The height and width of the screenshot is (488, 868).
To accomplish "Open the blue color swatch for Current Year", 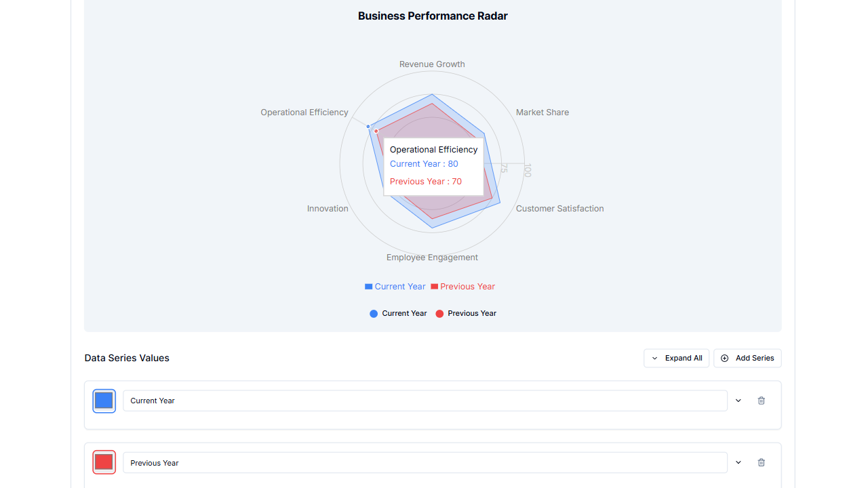I will [104, 401].
